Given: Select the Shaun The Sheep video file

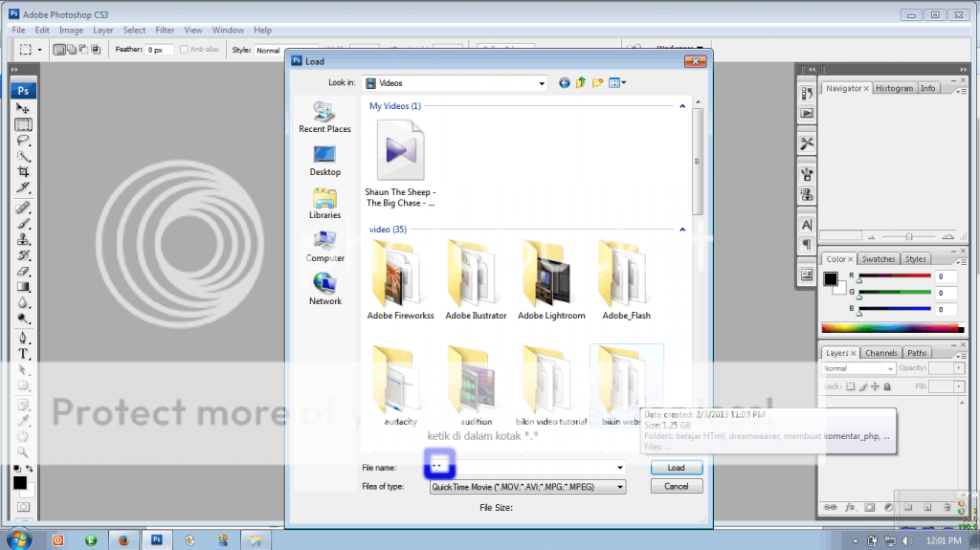Looking at the screenshot, I should [401, 164].
